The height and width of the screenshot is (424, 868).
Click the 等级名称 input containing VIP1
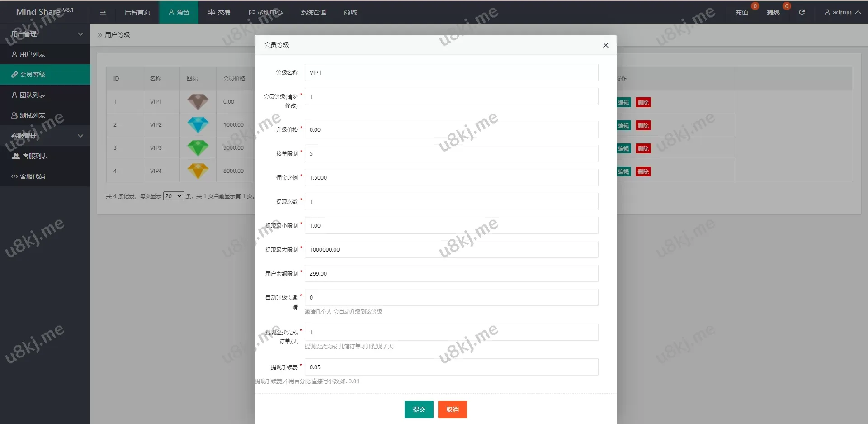(451, 72)
